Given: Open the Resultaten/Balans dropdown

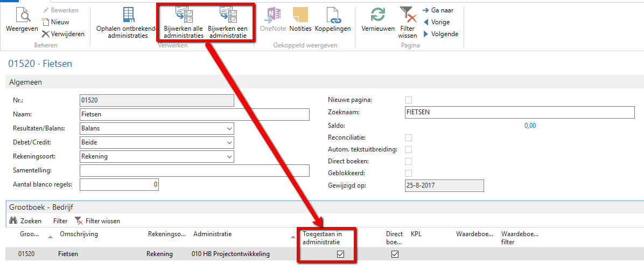Looking at the screenshot, I should (x=229, y=129).
